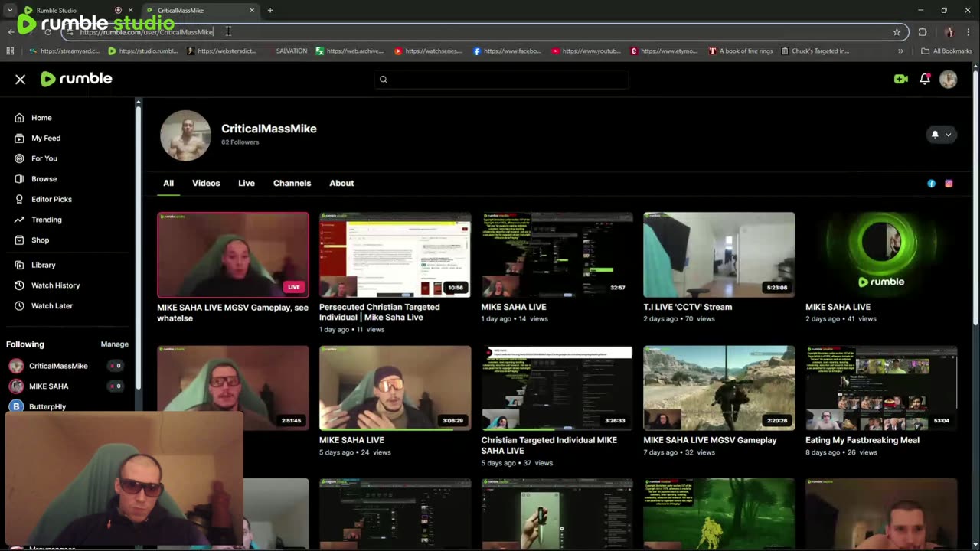
Task: Open Editor Picks lightbulb icon
Action: 19,199
